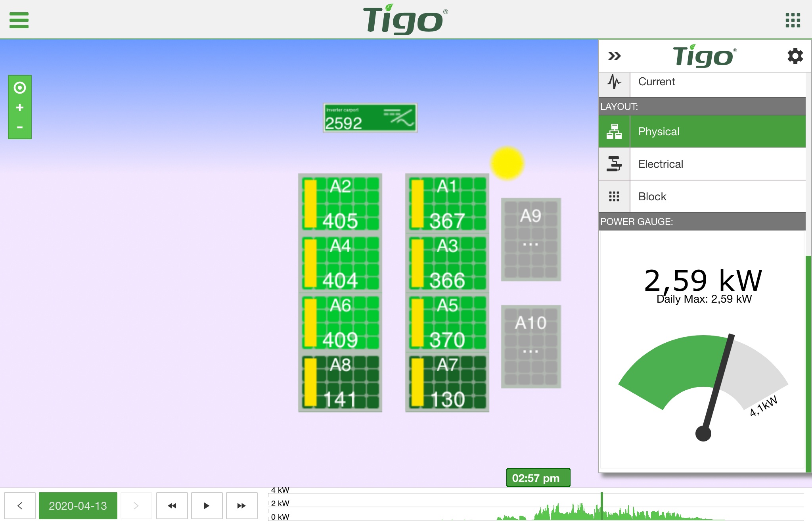The image size is (812, 524).
Task: Open the hamburger menu
Action: (19, 20)
